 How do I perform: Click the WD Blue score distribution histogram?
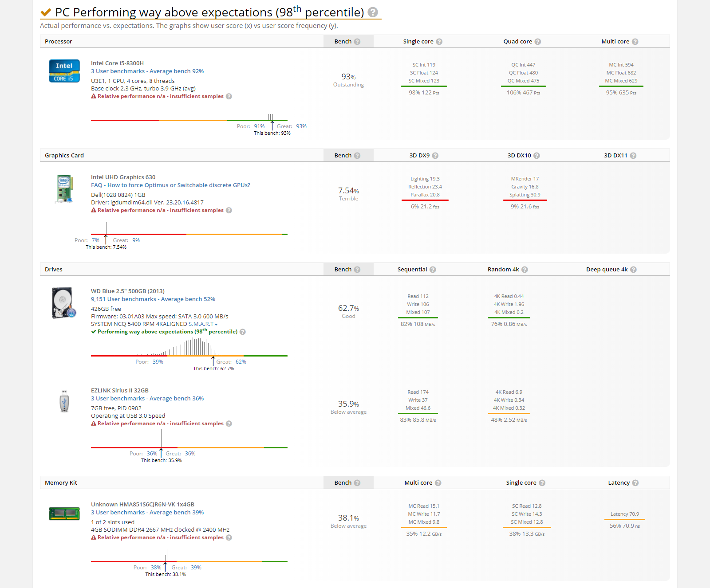pos(189,347)
